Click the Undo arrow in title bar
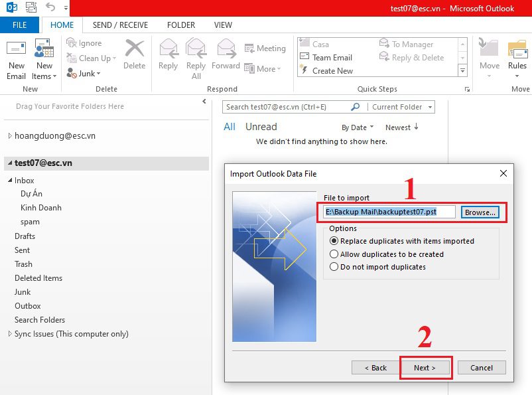Screen dimensions: 532x395 coord(50,7)
